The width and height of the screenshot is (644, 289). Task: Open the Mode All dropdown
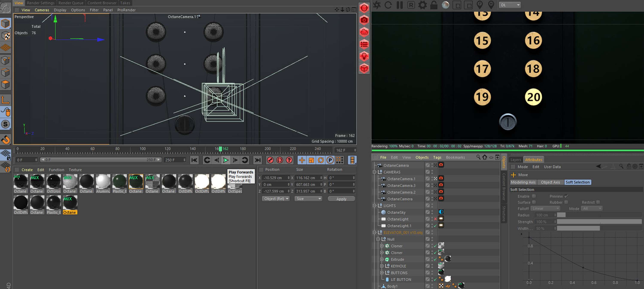591,208
